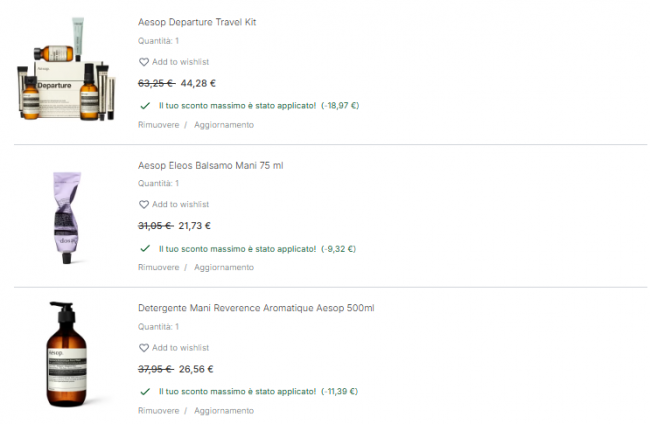The width and height of the screenshot is (650, 424).
Task: Click heart icon for Detergente Mani Reverence
Action: tap(143, 348)
